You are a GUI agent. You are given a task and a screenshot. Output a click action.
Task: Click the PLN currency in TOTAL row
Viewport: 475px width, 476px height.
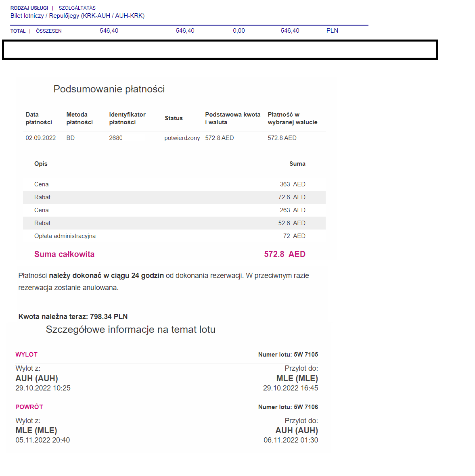click(332, 31)
